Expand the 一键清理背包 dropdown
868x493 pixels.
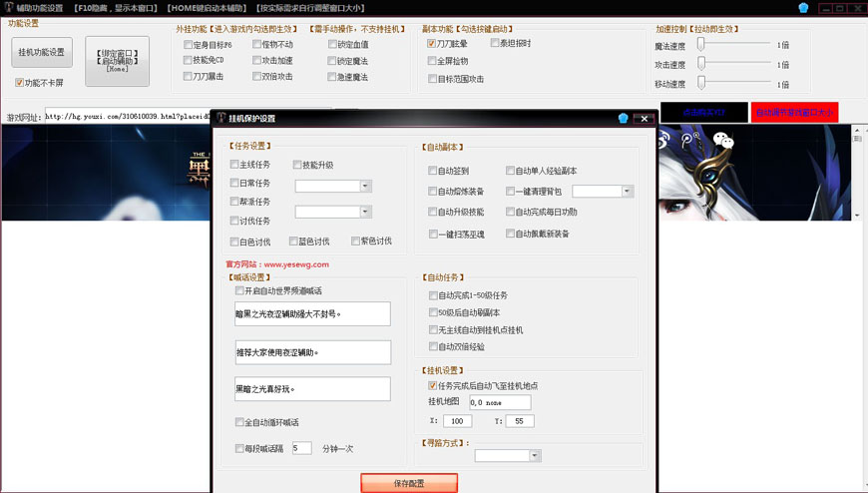pyautogui.click(x=628, y=191)
